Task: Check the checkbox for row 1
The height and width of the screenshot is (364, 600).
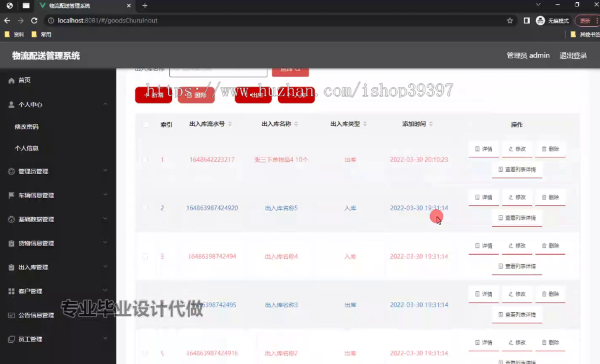Action: (145, 160)
